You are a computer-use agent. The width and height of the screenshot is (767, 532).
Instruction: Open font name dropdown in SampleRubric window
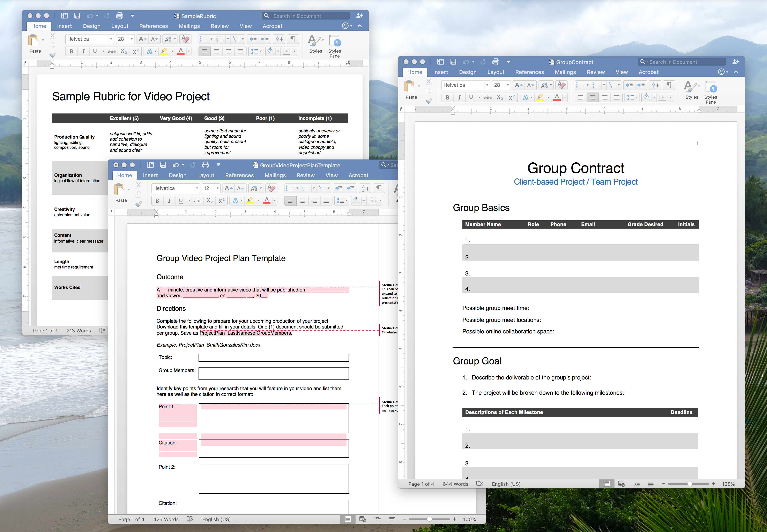(x=111, y=39)
